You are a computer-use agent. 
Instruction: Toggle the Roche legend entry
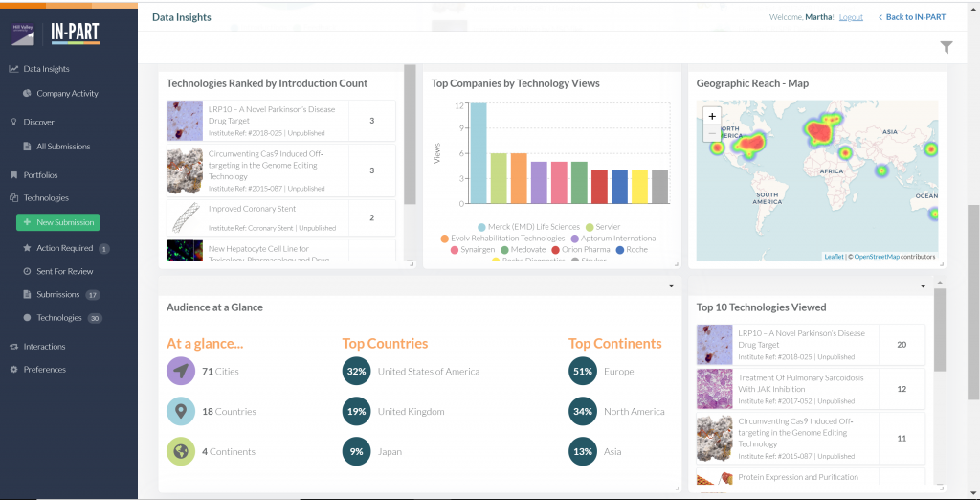point(632,250)
